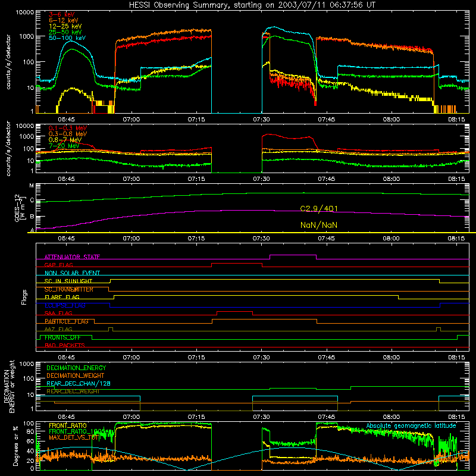This screenshot has width=476, height=476.
Task: Click the REAR_DEC_CHAN/128 legend label
Action: click(79, 383)
